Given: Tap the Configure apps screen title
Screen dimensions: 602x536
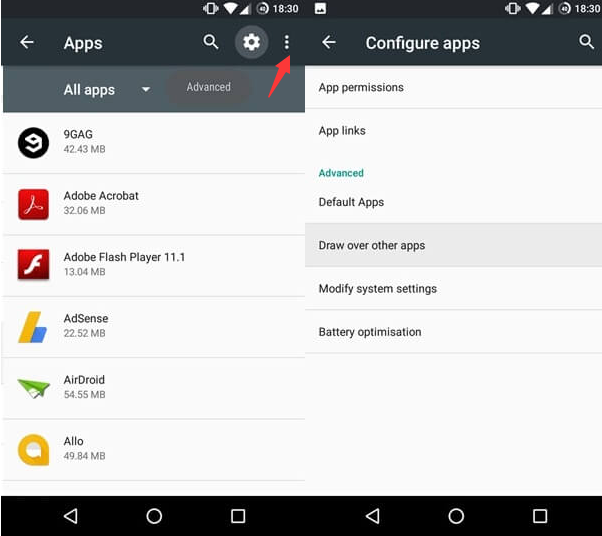Looking at the screenshot, I should (x=422, y=43).
